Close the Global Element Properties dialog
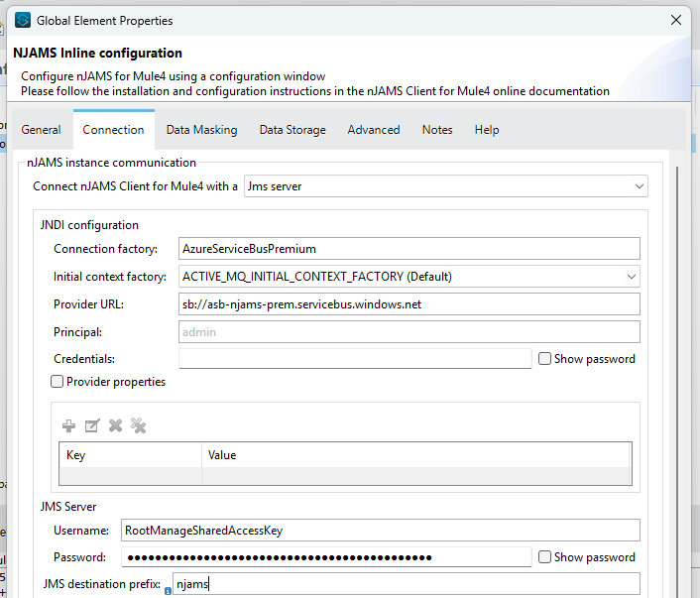The width and height of the screenshot is (700, 598). (676, 20)
